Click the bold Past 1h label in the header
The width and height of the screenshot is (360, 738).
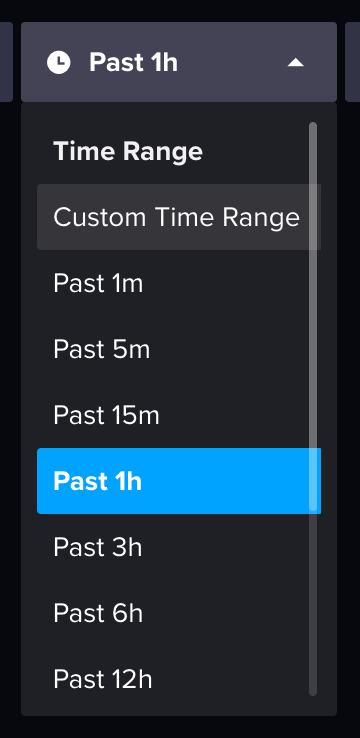[x=134, y=63]
